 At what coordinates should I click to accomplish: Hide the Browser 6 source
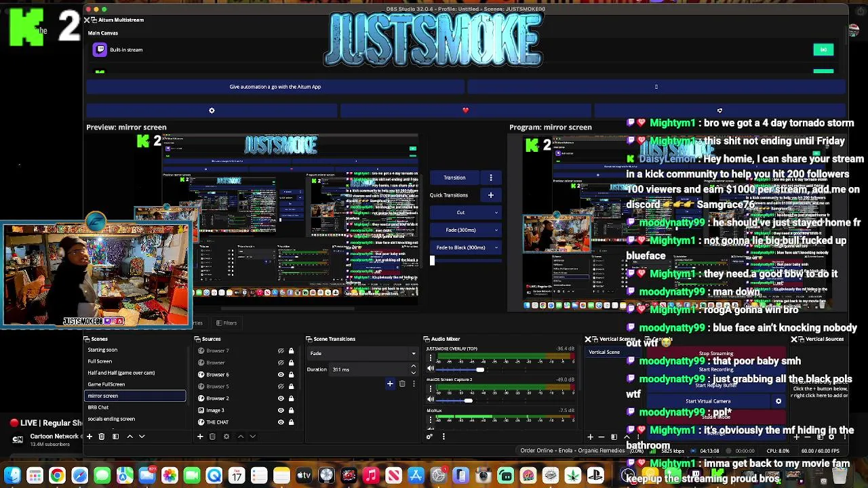(x=281, y=374)
